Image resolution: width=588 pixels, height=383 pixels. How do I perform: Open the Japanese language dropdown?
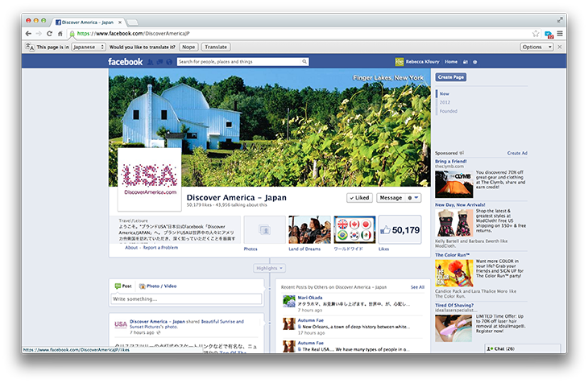tap(89, 47)
